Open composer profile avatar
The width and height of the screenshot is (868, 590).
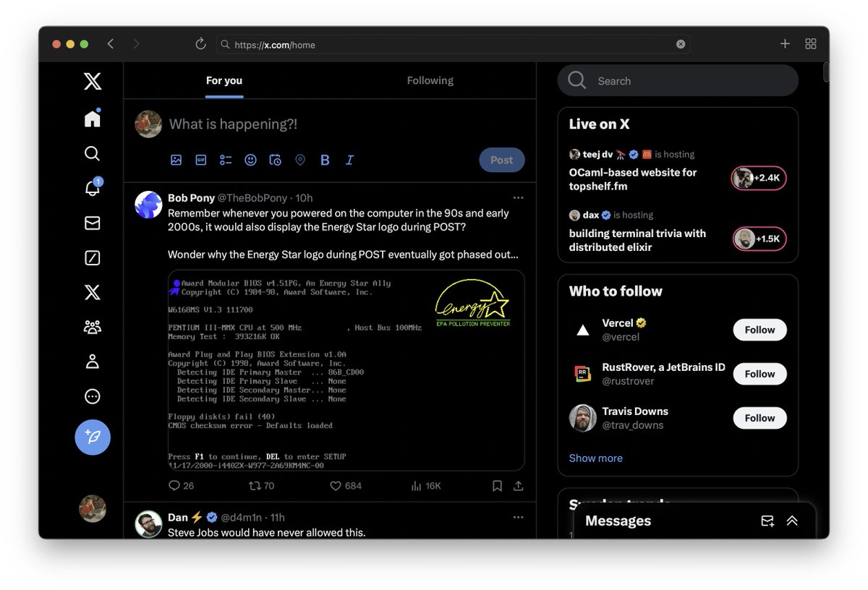pos(148,124)
